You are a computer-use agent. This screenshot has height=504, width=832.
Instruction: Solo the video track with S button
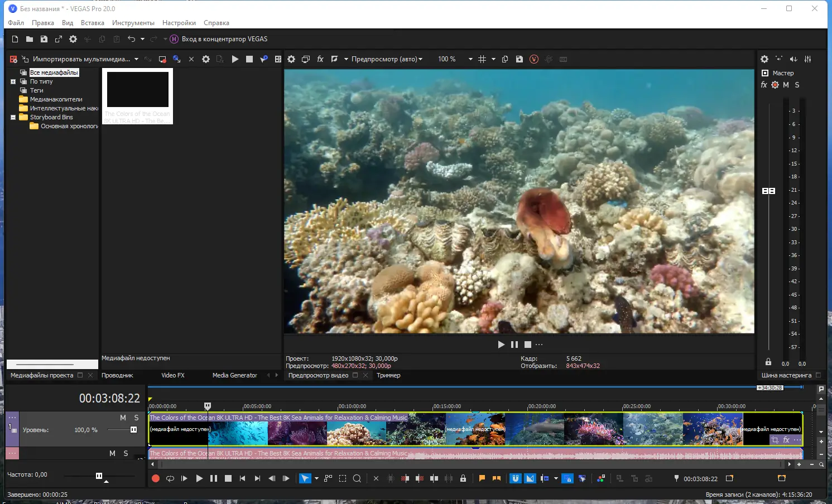coord(136,418)
